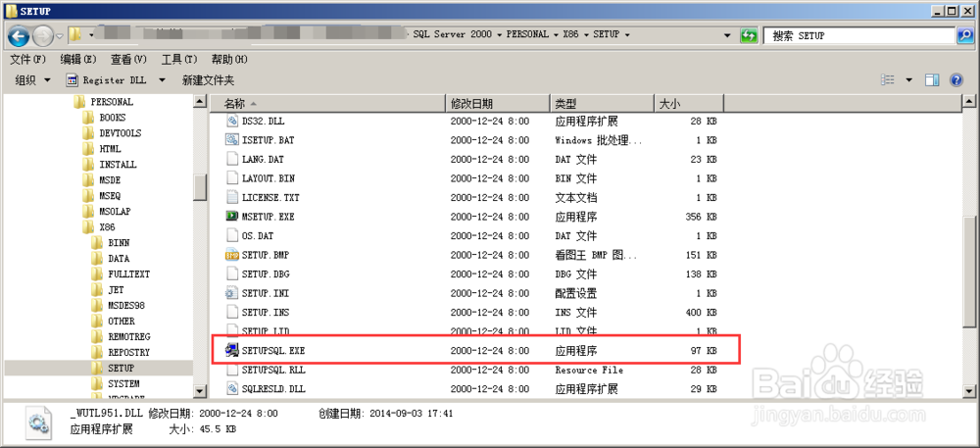
Task: Sort by 修改日期 column header
Action: point(498,103)
